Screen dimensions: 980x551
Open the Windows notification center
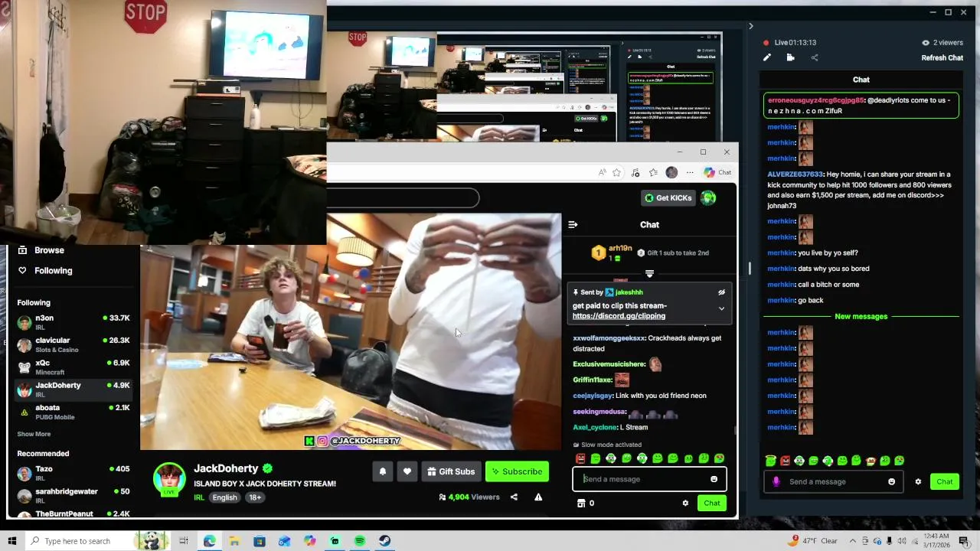[963, 541]
